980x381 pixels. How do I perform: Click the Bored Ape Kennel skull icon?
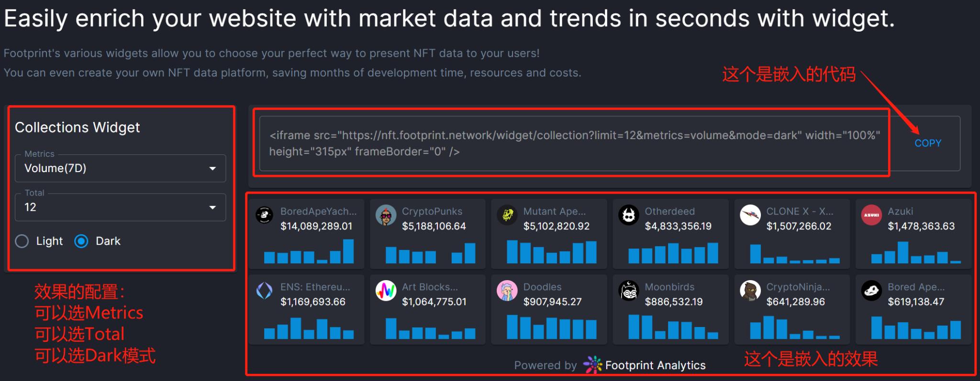(871, 291)
